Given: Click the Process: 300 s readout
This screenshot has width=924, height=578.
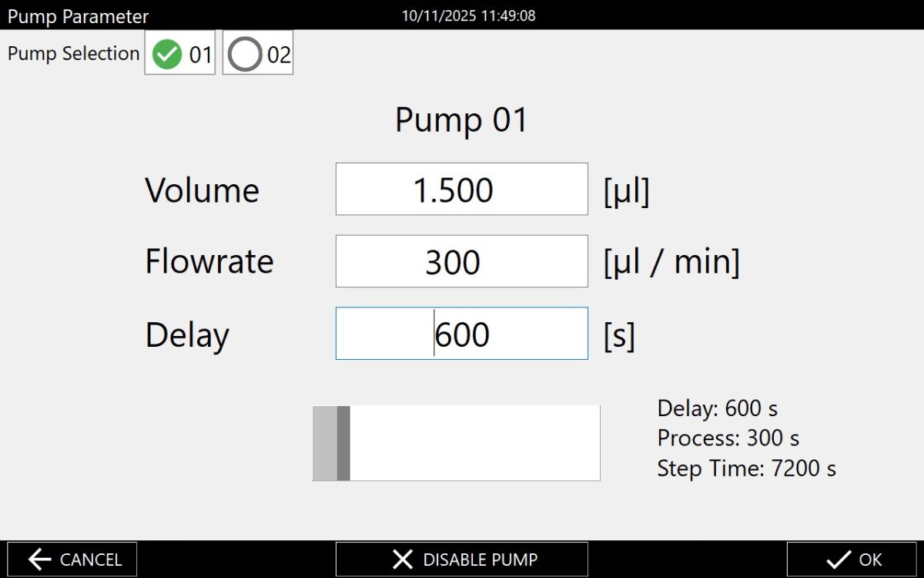Looking at the screenshot, I should pyautogui.click(x=728, y=439).
